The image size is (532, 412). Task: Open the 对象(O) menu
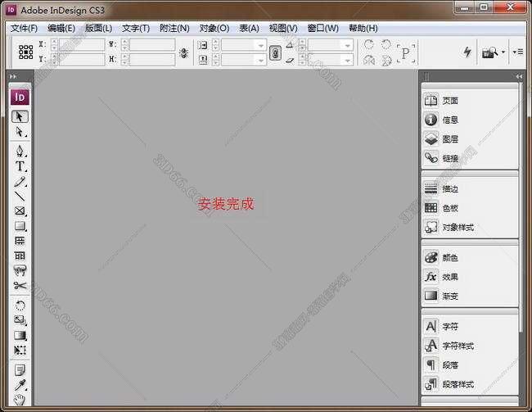pyautogui.click(x=214, y=28)
